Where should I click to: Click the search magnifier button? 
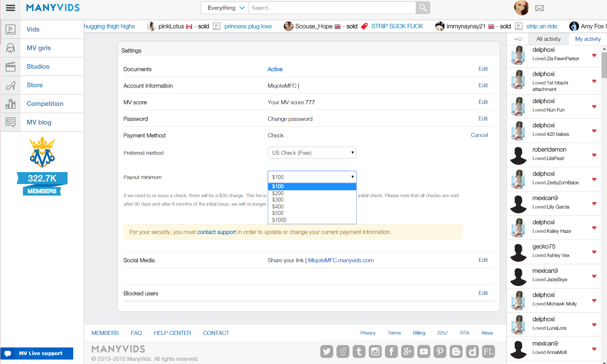coord(423,8)
